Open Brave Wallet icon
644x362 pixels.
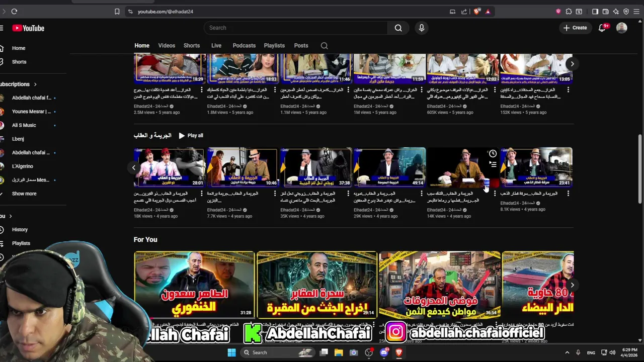pos(606,12)
